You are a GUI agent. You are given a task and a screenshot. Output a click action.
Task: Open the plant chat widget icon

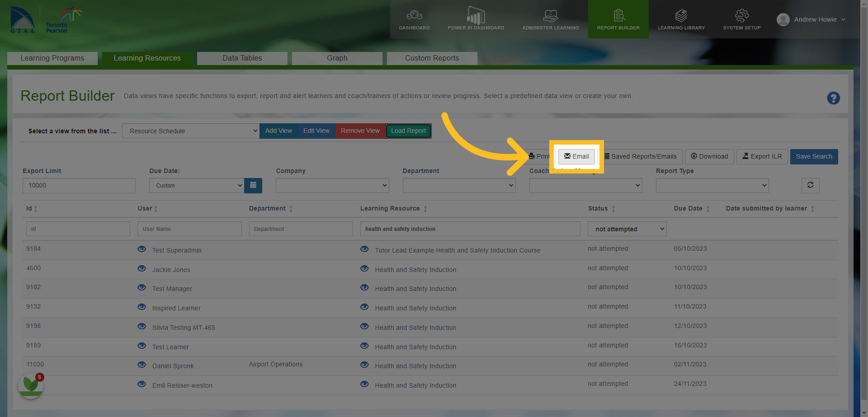(31, 386)
